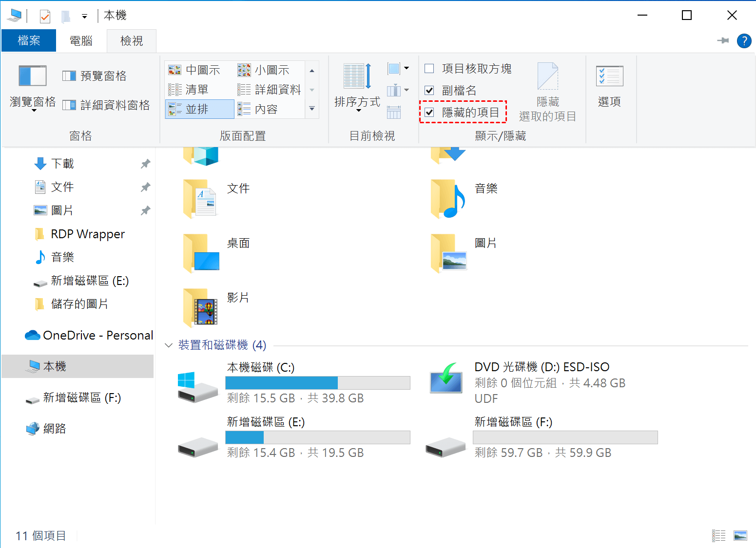Open the 排序方式 sort by dropdown
Image resolution: width=756 pixels, height=548 pixels.
tap(357, 88)
